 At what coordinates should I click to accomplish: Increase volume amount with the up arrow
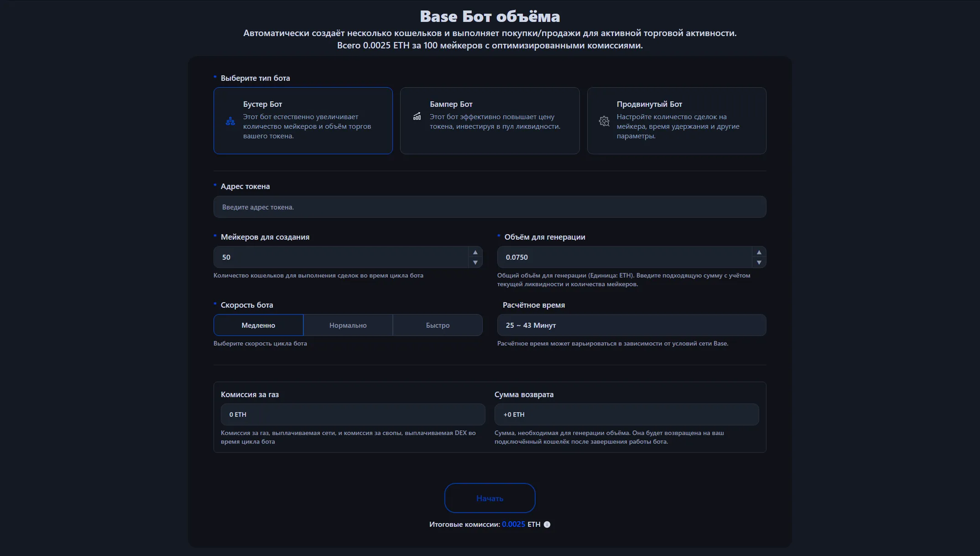pyautogui.click(x=759, y=252)
